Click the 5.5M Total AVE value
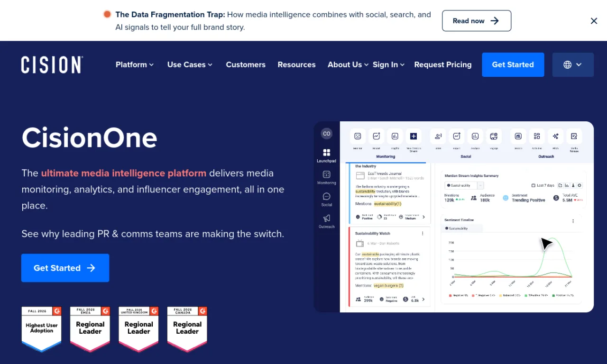Screen dimensions: 607x364 click(568, 200)
